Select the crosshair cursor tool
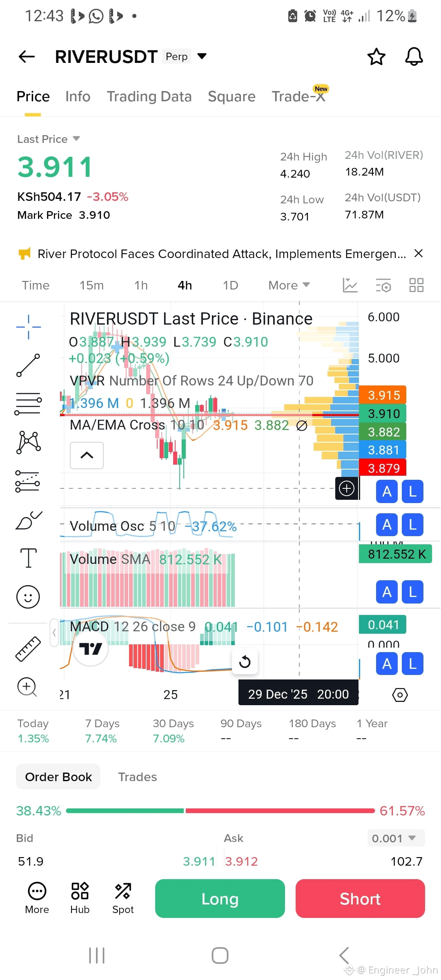Viewport: 441px width, 980px height. (x=29, y=327)
